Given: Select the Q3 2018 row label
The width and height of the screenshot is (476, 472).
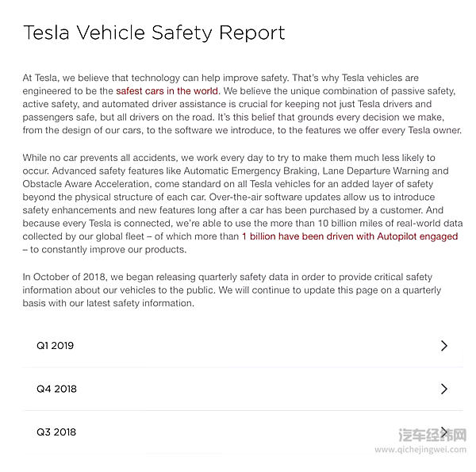Looking at the screenshot, I should (x=56, y=432).
